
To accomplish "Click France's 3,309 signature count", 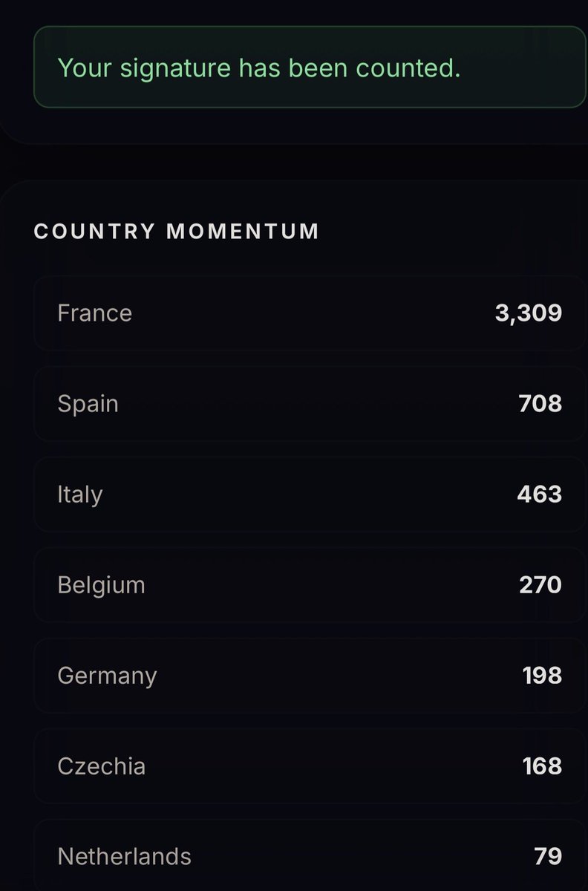I will 529,313.
